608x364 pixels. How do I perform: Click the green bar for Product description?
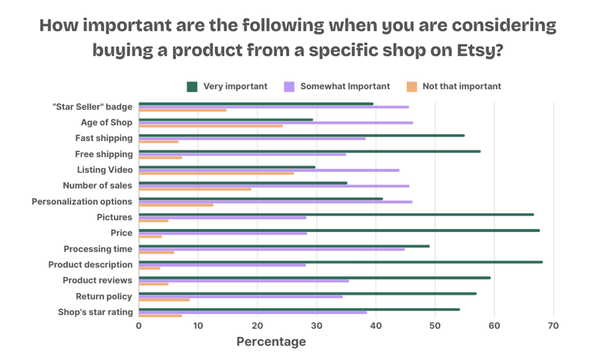(340, 262)
